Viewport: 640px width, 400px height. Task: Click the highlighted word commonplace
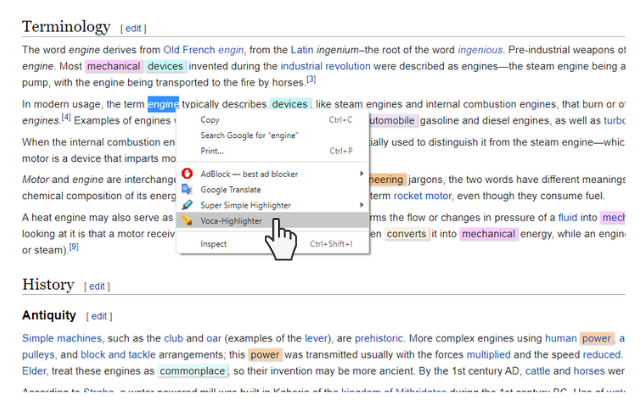[x=192, y=371]
